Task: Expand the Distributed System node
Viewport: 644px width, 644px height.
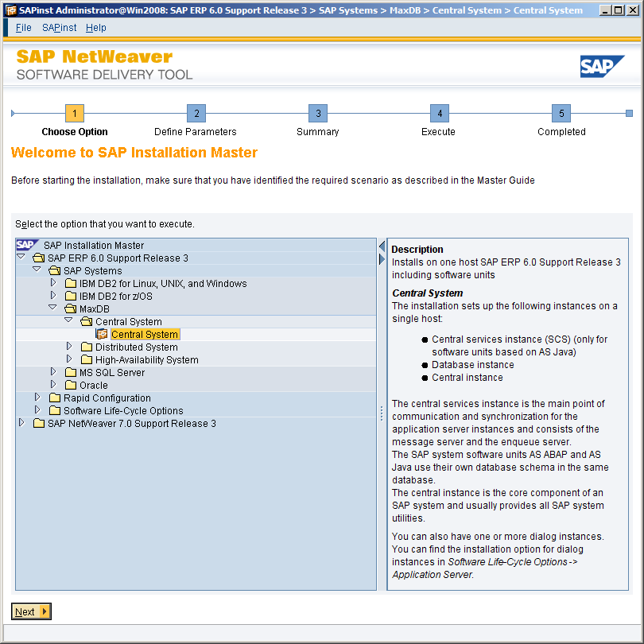Action: point(69,346)
